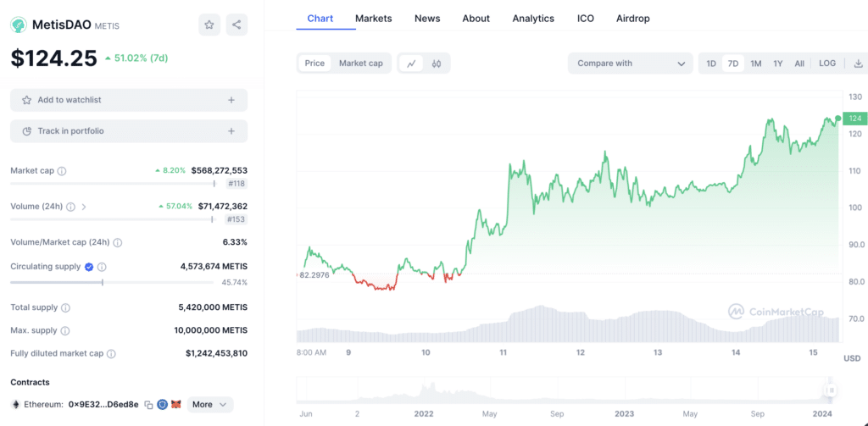Select the Price toggle
The height and width of the screenshot is (426, 868).
(x=314, y=63)
